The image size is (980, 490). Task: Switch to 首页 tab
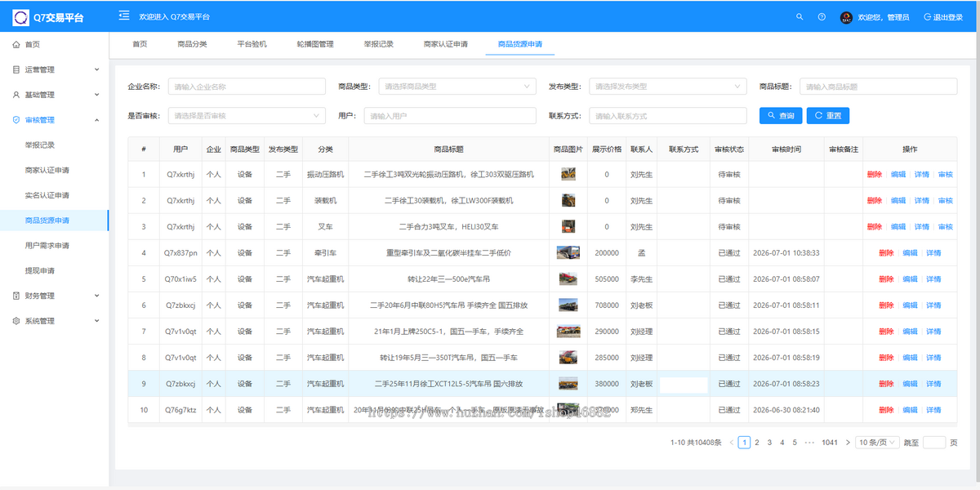[x=140, y=44]
